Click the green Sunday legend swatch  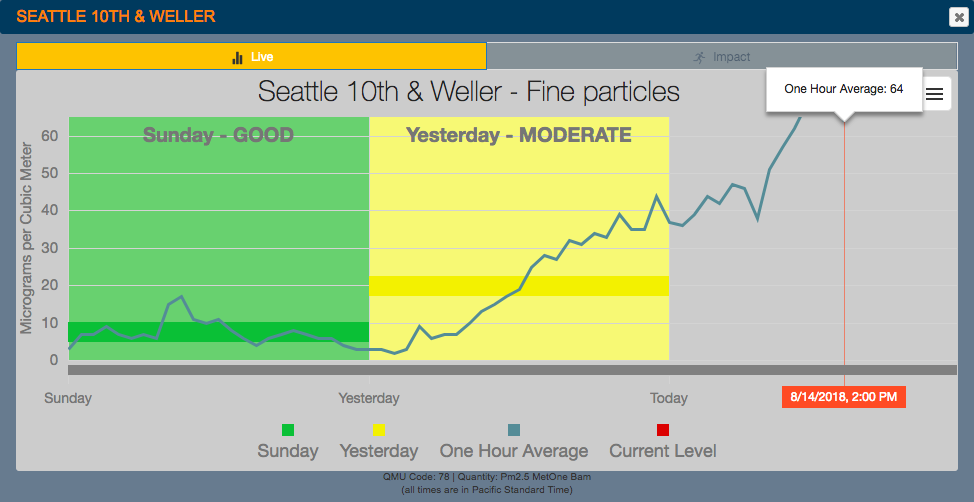[x=288, y=430]
